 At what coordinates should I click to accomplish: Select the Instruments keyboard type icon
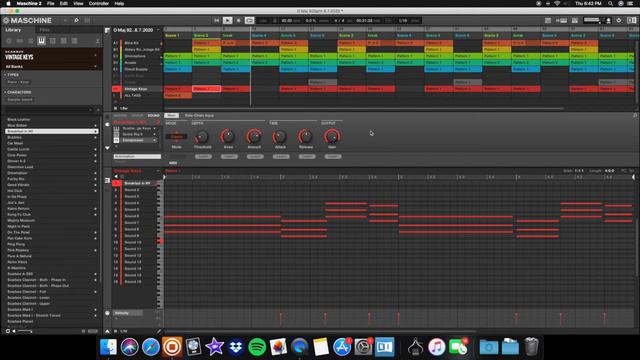42,41
